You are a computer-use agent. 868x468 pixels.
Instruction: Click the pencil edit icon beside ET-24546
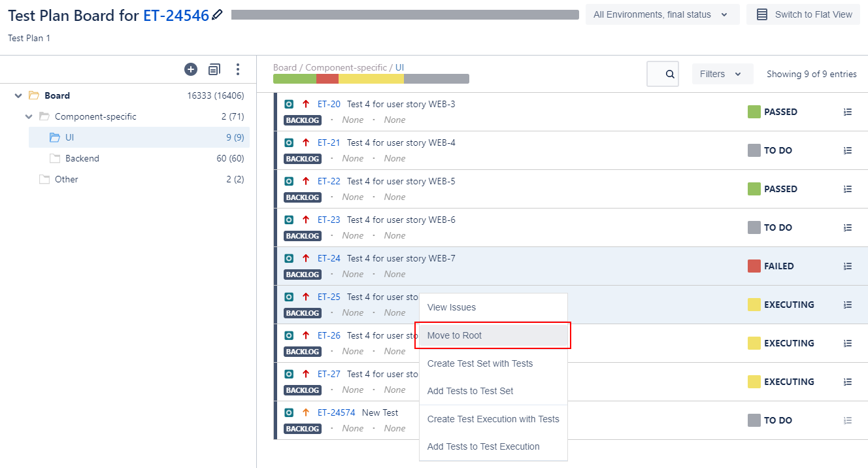218,14
